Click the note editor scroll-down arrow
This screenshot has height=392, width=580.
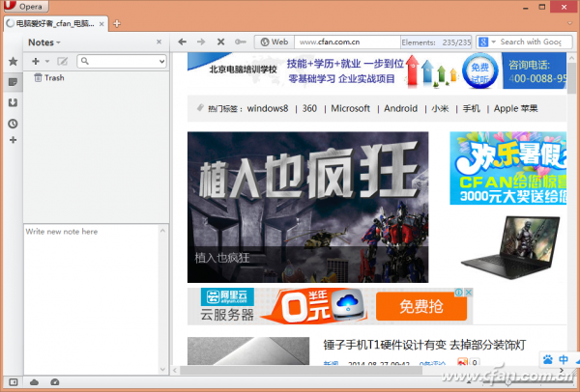pyautogui.click(x=162, y=369)
